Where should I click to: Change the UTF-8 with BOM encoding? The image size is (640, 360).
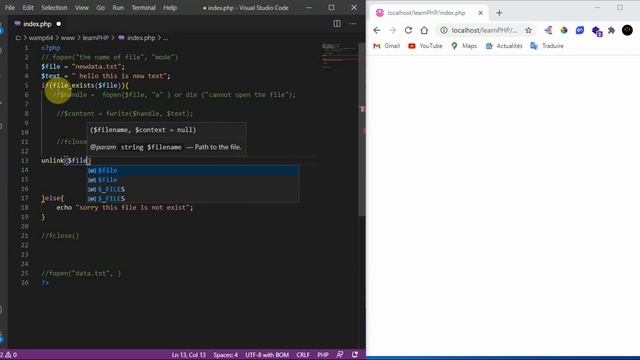pos(267,355)
